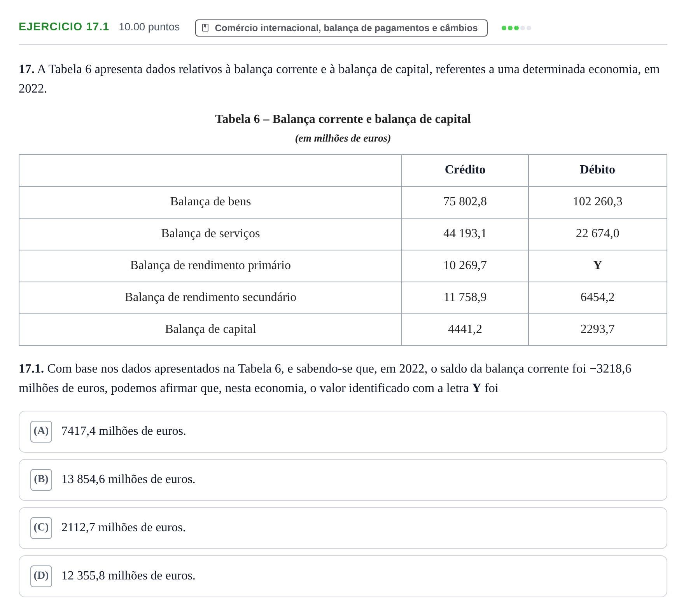This screenshot has width=686, height=616.
Task: Click the 'Balança de serviços' row label
Action: click(x=210, y=233)
